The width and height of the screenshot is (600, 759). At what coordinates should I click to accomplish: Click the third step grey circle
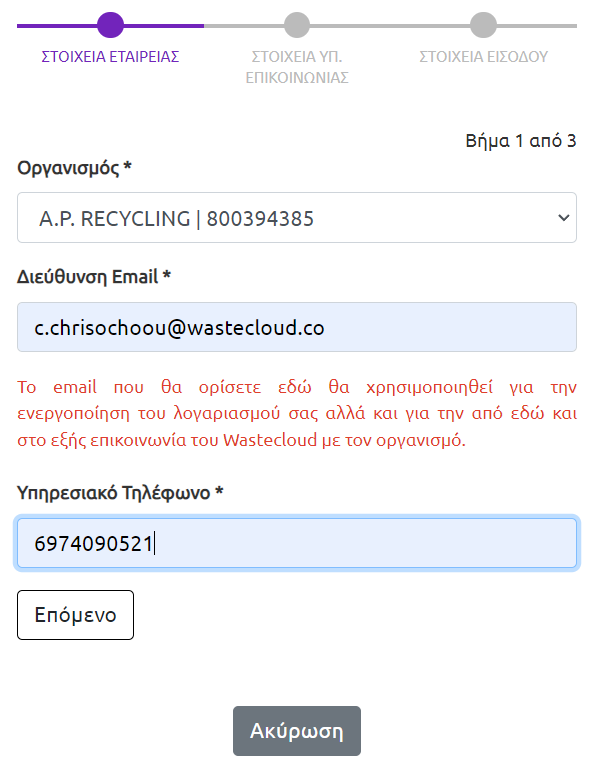click(x=483, y=25)
